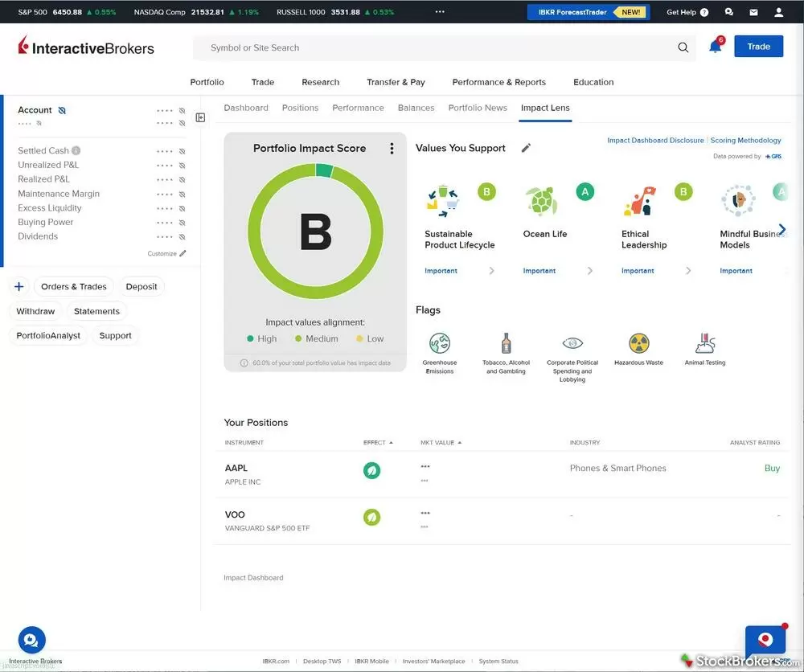
Task: Click the VOO effect leaf icon
Action: [x=371, y=517]
